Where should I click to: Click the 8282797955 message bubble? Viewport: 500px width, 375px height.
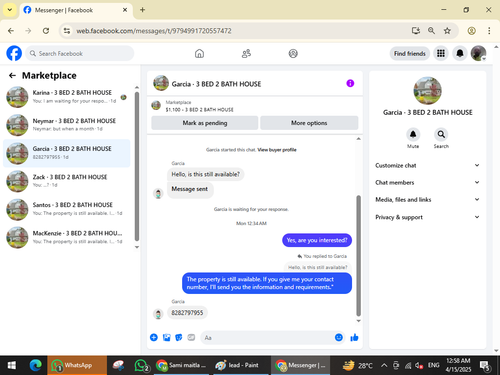(187, 313)
